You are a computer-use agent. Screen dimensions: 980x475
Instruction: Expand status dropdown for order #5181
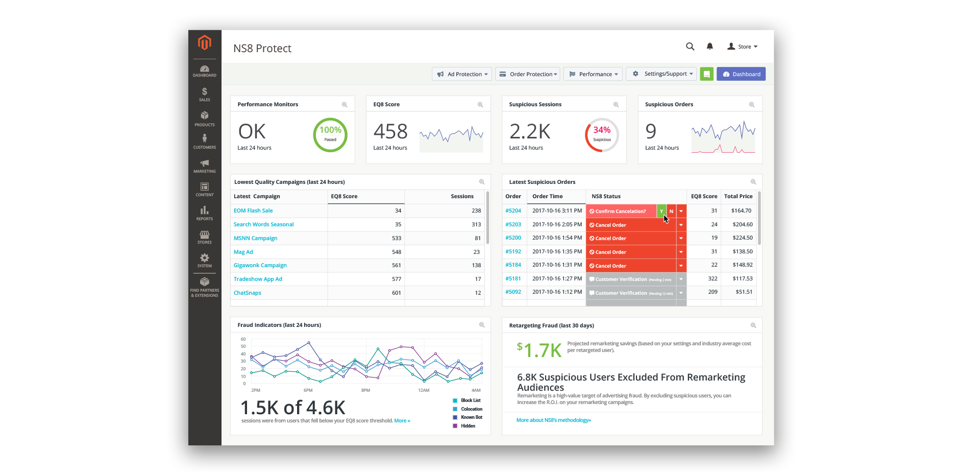coord(681,279)
